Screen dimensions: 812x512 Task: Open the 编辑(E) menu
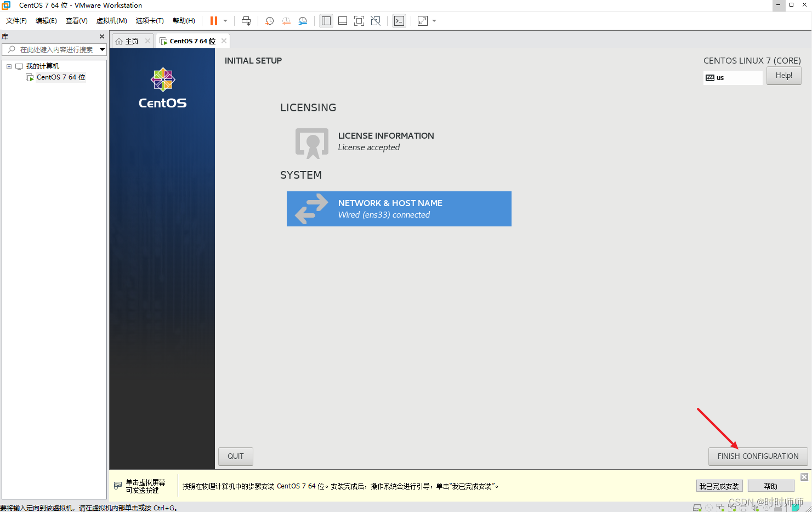coord(46,21)
